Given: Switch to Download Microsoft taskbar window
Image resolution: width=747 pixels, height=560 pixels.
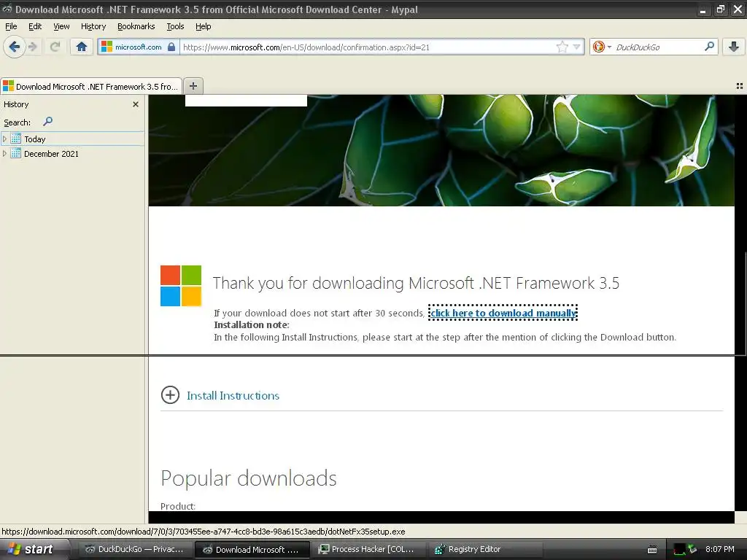Looking at the screenshot, I should (252, 550).
